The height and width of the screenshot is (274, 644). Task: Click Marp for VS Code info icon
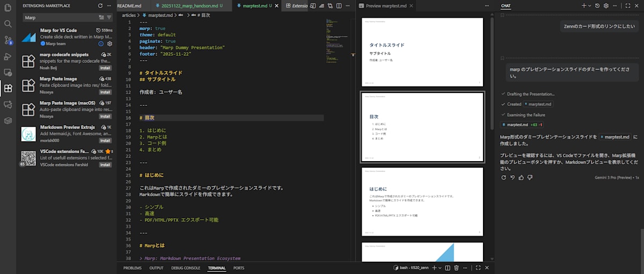pos(101,44)
